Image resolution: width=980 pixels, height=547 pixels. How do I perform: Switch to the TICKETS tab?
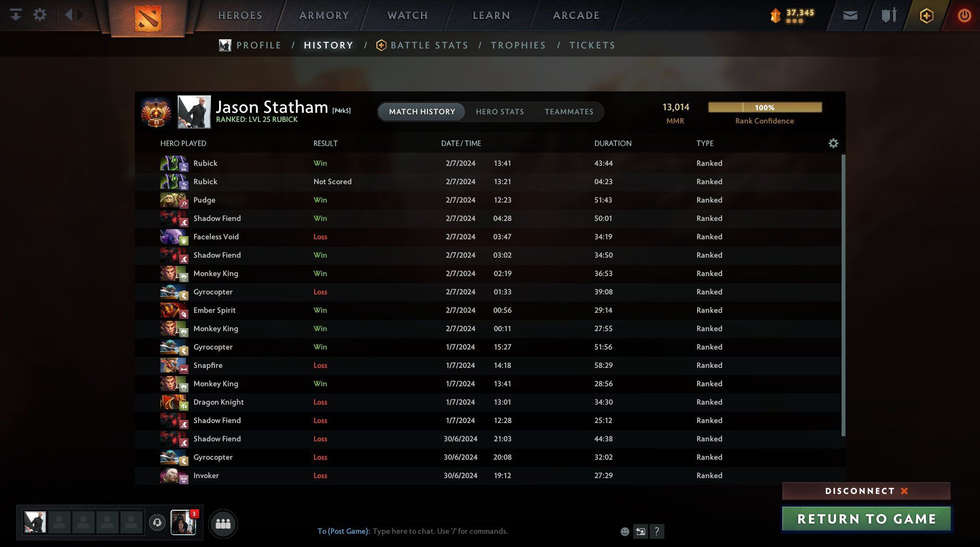pos(592,45)
